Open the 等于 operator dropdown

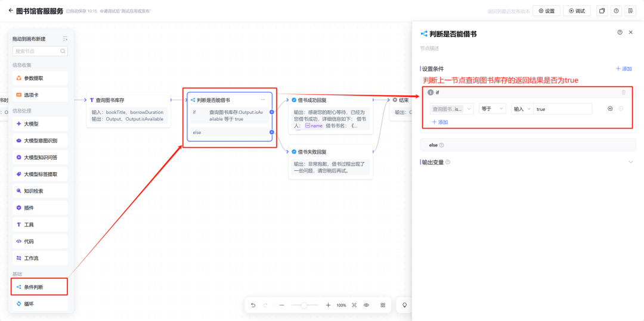pyautogui.click(x=493, y=108)
